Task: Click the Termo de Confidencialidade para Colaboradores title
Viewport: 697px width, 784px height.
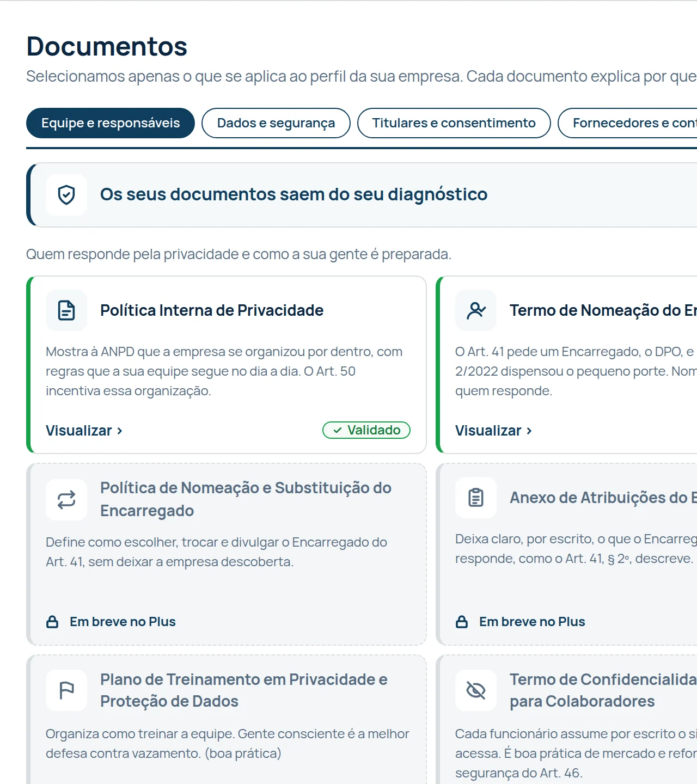Action: coord(603,690)
